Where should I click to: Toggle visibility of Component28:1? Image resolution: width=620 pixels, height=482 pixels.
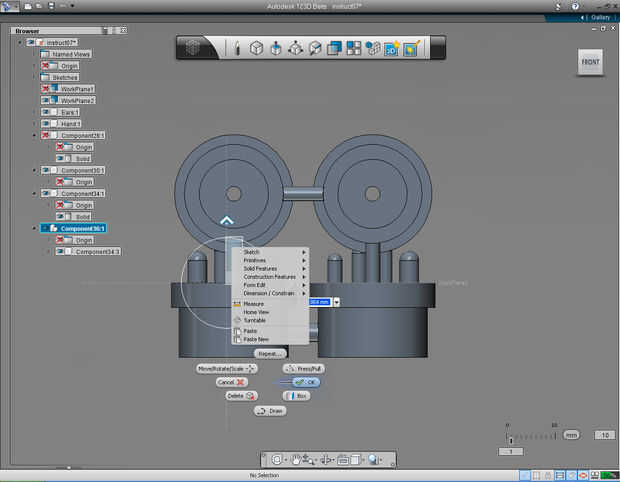(46, 135)
